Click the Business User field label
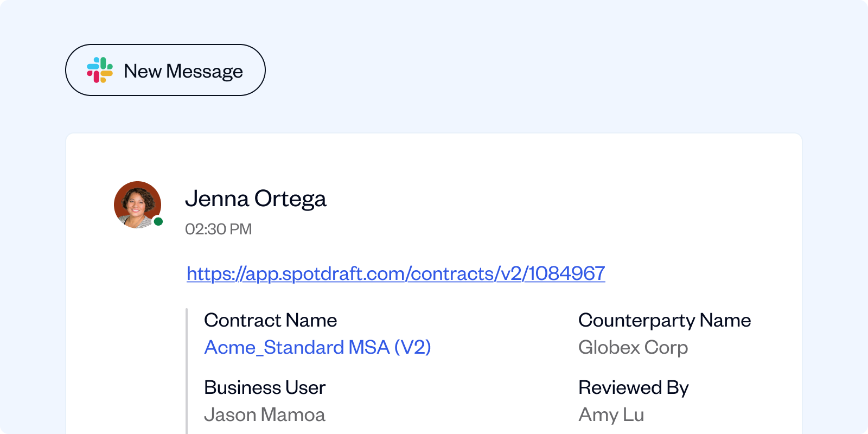 click(x=264, y=387)
